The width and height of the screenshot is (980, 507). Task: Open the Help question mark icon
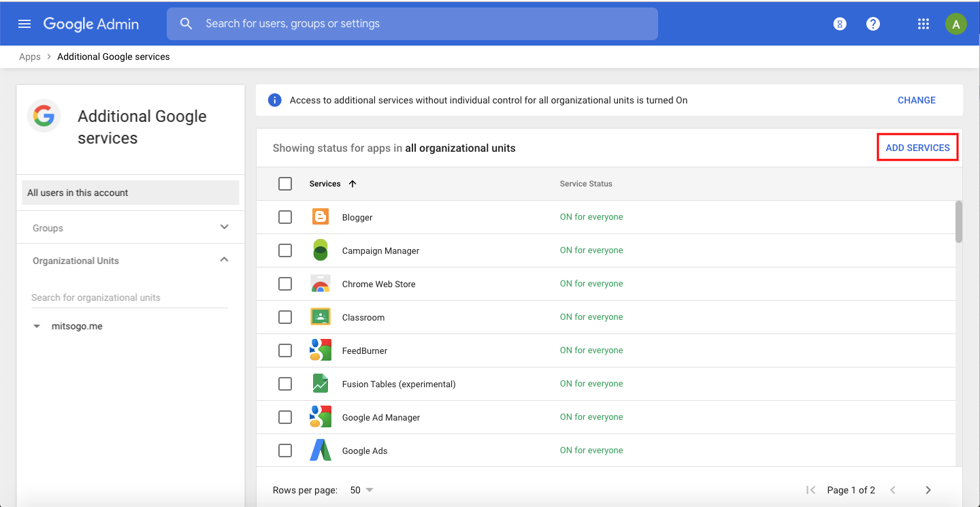[x=873, y=24]
